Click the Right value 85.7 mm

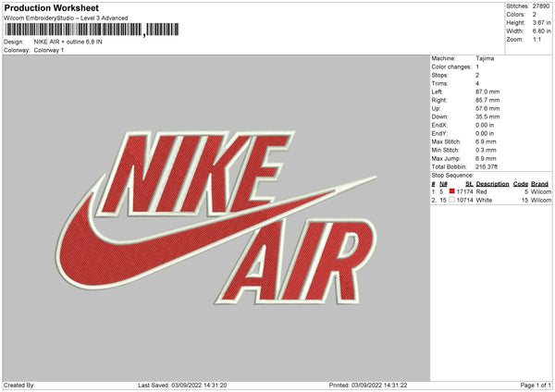click(x=487, y=100)
